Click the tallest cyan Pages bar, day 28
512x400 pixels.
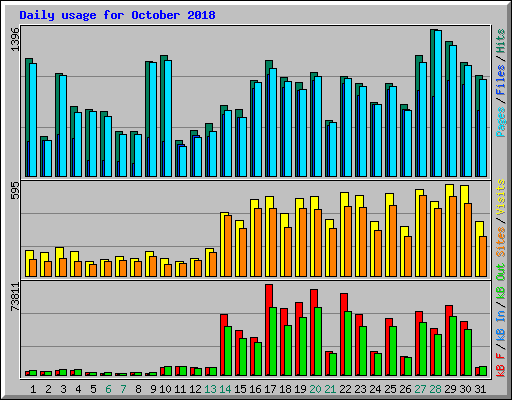pos(438,103)
